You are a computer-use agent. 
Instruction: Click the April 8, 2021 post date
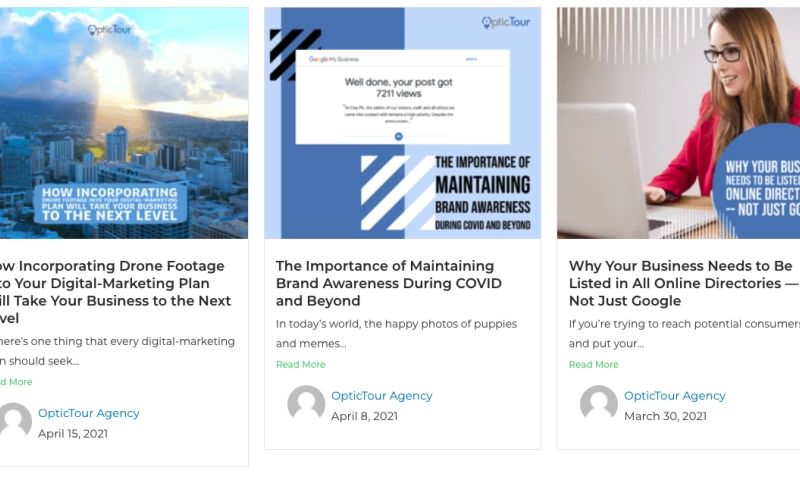click(364, 416)
